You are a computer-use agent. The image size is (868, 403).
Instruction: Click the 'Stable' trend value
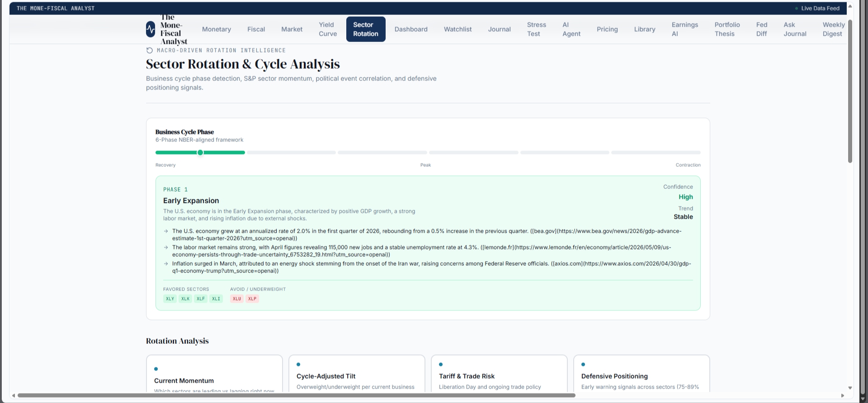click(x=683, y=217)
